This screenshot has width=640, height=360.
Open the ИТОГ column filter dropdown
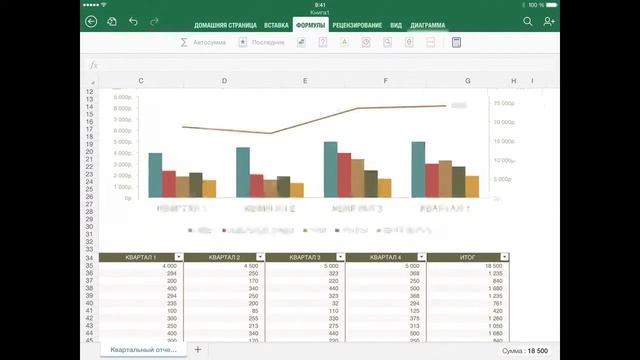pyautogui.click(x=504, y=257)
